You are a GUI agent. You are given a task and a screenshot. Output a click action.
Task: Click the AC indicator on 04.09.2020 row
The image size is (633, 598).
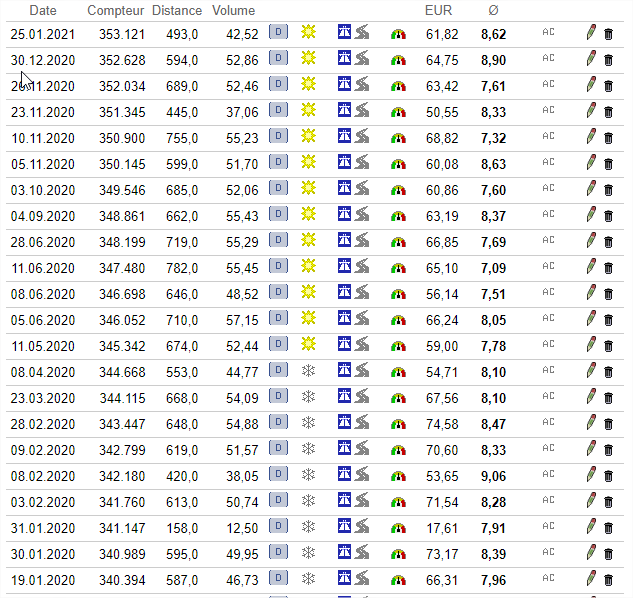click(x=548, y=215)
